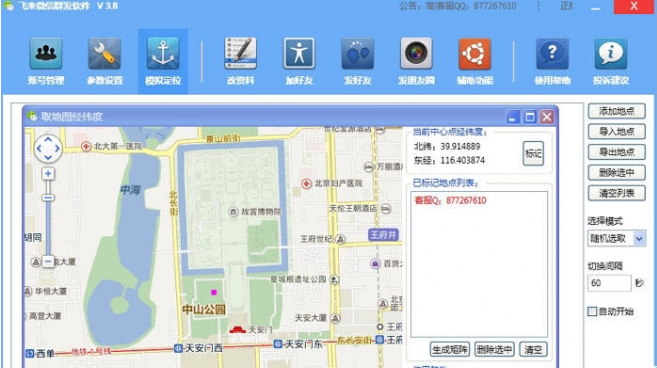Open 辅助功能 orange icon

coord(475,53)
